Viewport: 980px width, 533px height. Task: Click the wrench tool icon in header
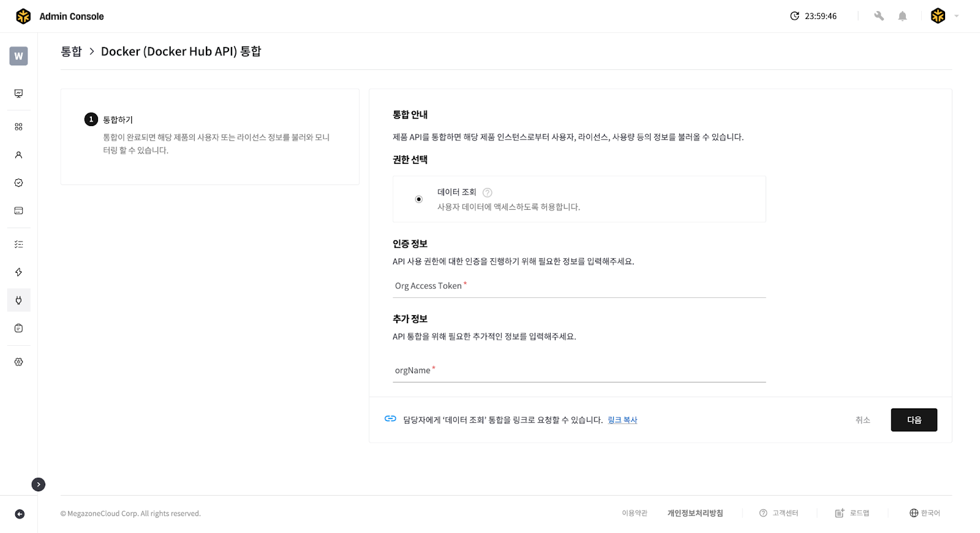[879, 17]
